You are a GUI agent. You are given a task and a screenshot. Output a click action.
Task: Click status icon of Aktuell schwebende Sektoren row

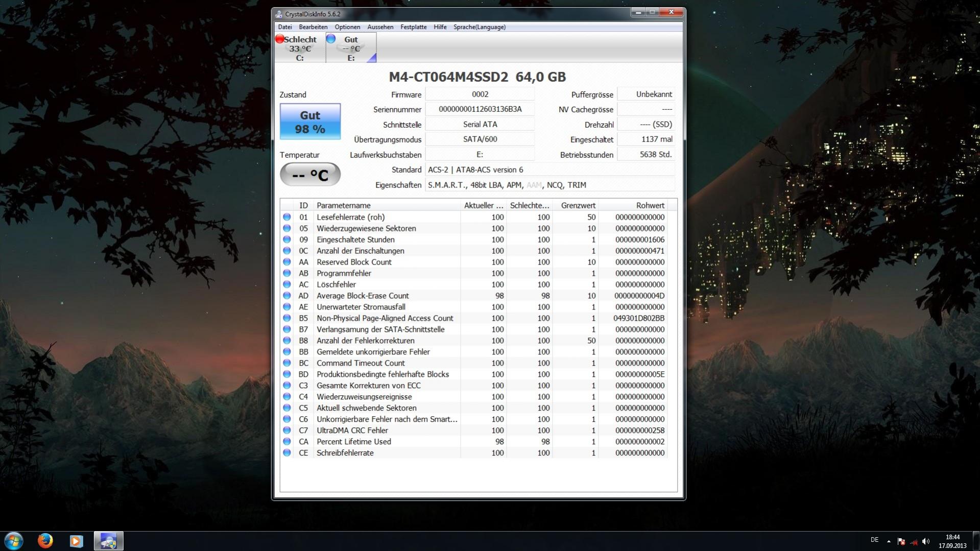click(x=287, y=408)
